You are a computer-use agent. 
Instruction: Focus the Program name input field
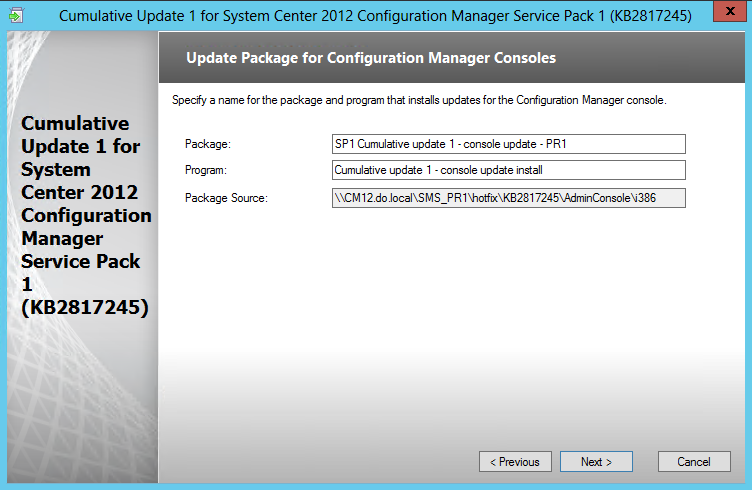(x=508, y=170)
